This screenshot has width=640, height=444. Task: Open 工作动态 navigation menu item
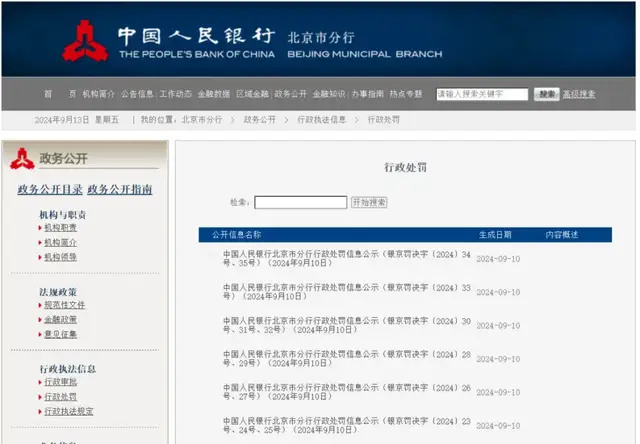pyautogui.click(x=175, y=94)
